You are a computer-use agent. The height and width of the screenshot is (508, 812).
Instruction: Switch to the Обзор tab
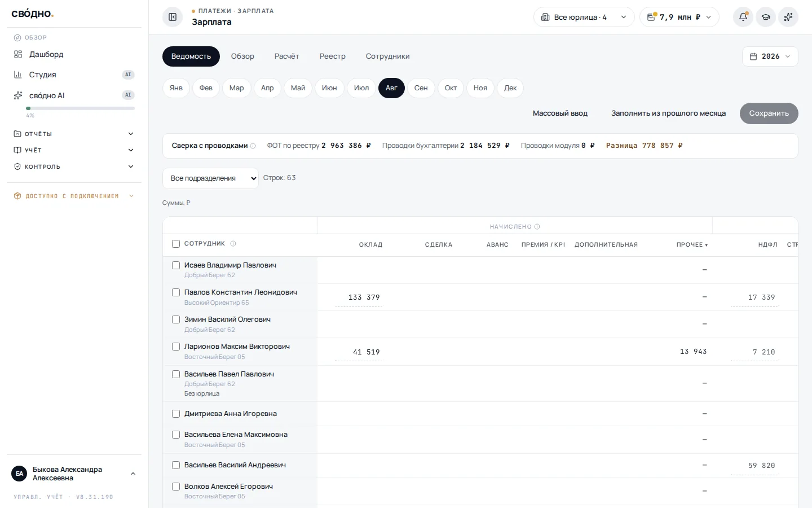pos(242,56)
